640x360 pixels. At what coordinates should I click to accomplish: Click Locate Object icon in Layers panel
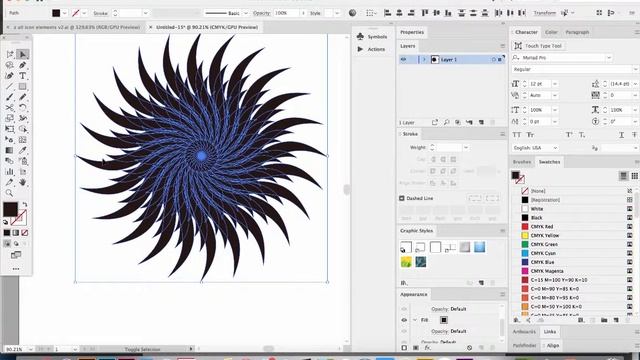click(447, 122)
